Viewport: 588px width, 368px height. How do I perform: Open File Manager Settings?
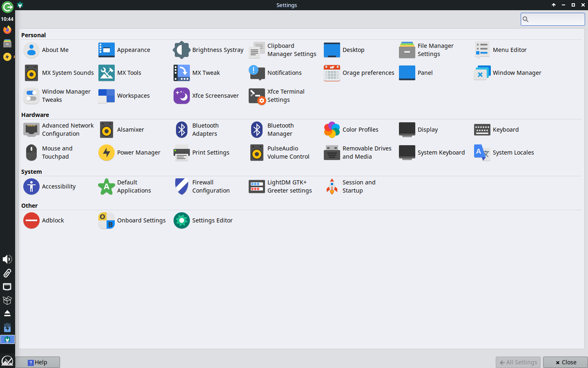427,50
